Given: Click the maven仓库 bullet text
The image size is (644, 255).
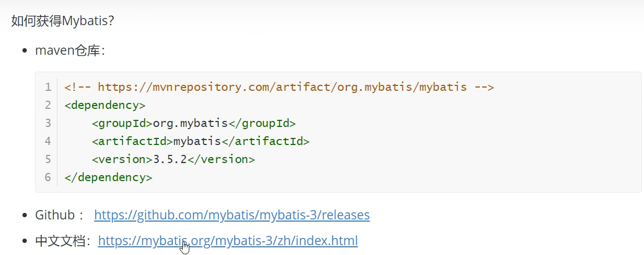Looking at the screenshot, I should [69, 50].
